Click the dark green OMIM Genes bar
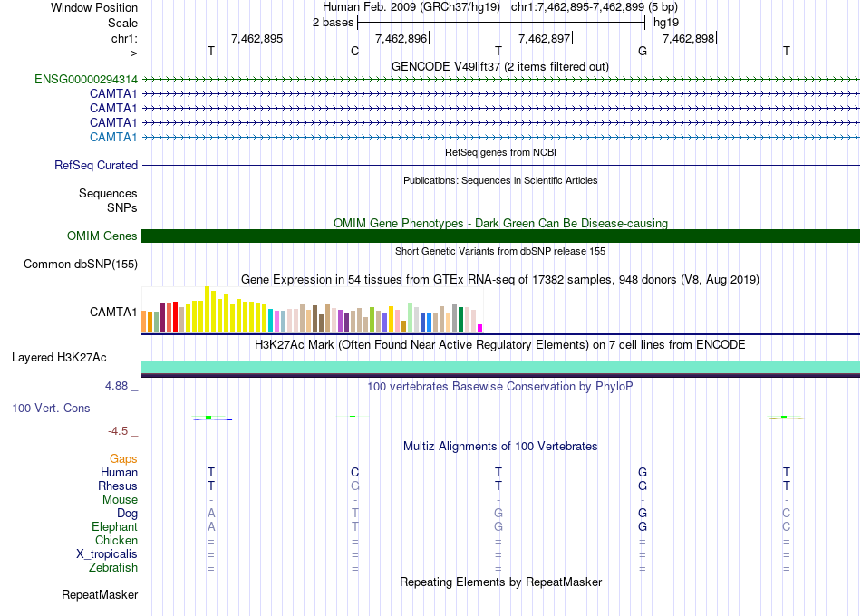Viewport: 861px width, 616px height. click(501, 236)
